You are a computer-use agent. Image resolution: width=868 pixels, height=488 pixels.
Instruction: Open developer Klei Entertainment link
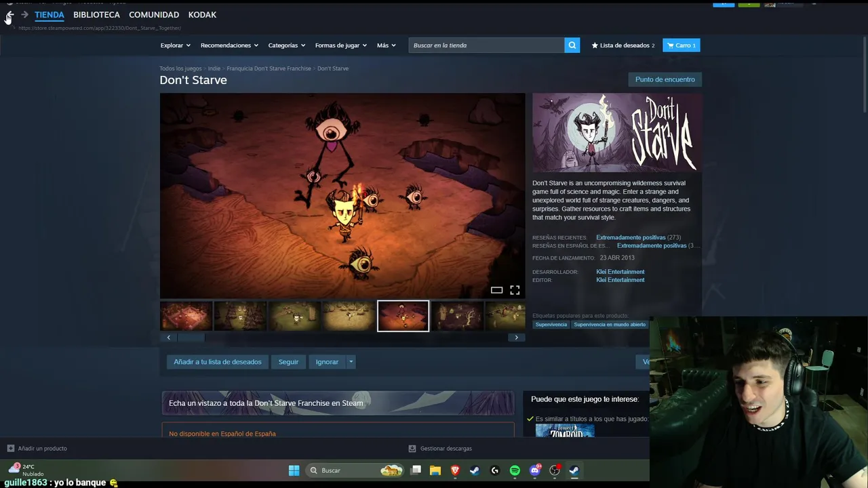point(620,272)
